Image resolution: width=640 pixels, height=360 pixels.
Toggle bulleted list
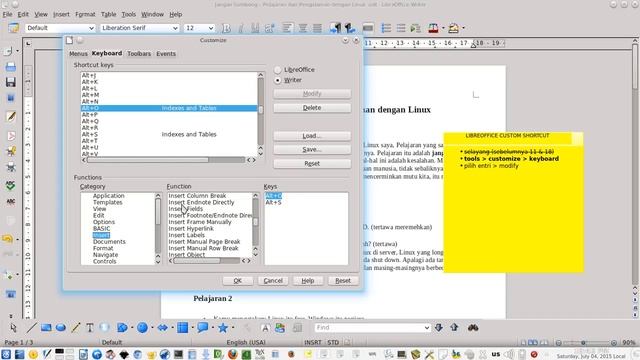click(x=401, y=28)
